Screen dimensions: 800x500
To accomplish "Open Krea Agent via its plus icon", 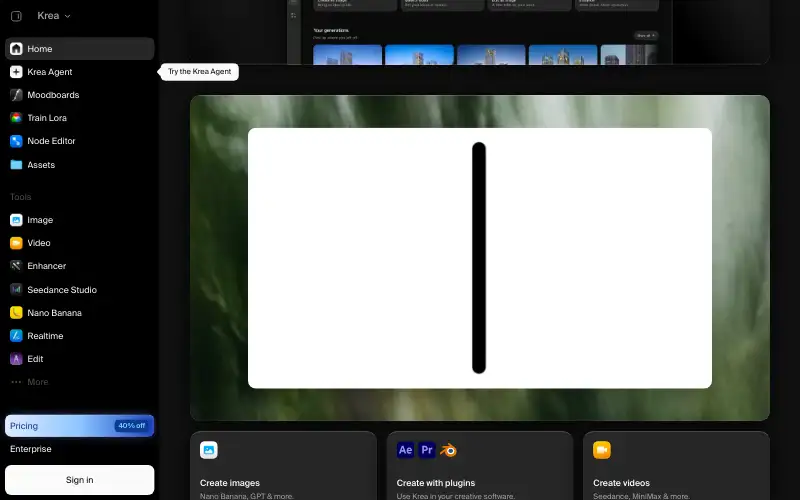I will point(16,72).
